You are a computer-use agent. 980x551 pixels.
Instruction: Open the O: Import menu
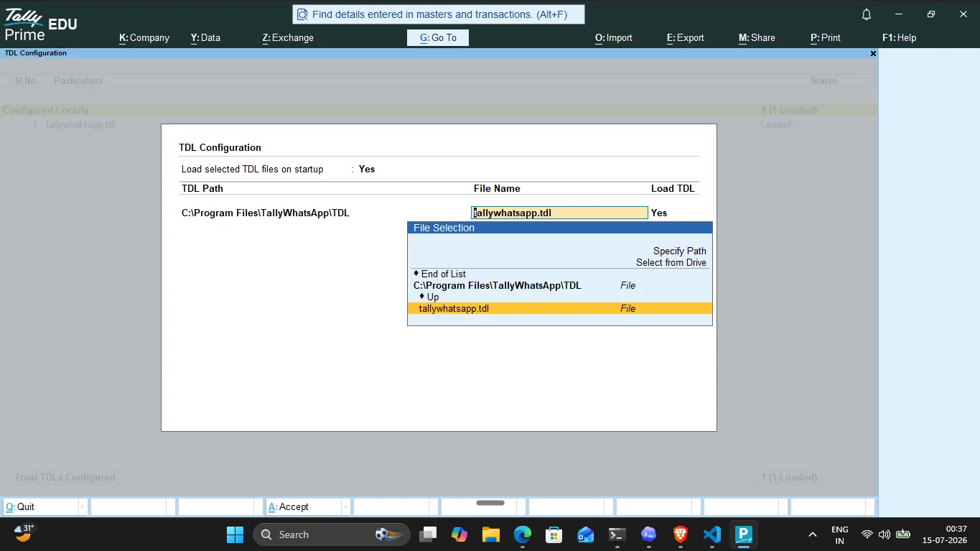click(x=614, y=37)
